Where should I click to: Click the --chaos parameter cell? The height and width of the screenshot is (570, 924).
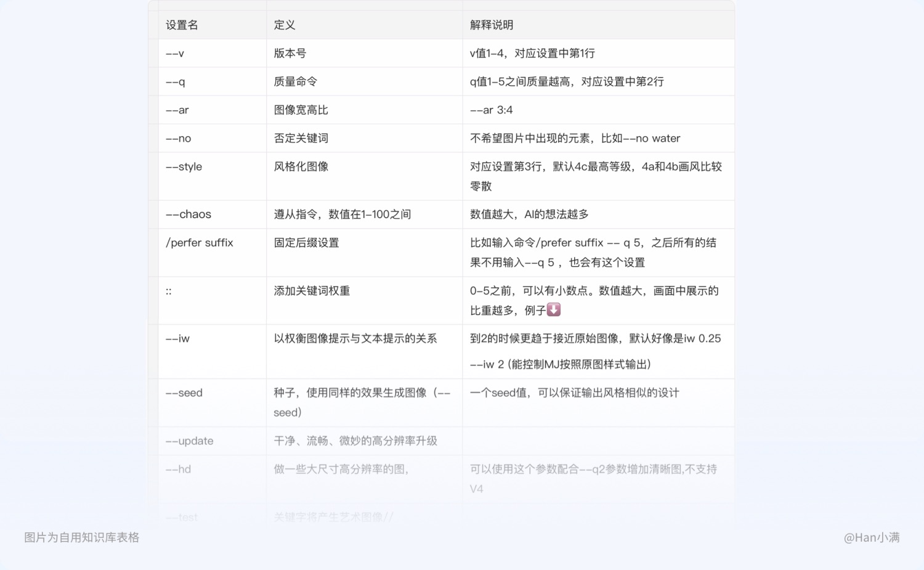click(x=213, y=215)
